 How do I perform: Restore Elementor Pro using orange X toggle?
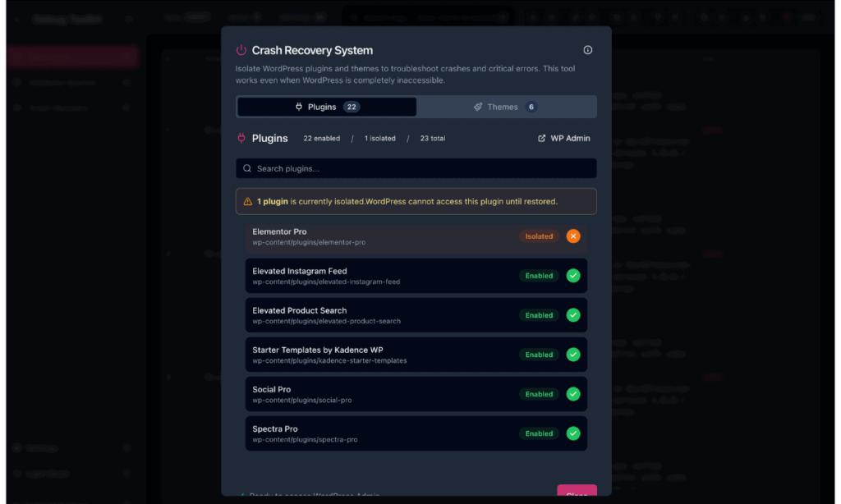click(x=573, y=236)
